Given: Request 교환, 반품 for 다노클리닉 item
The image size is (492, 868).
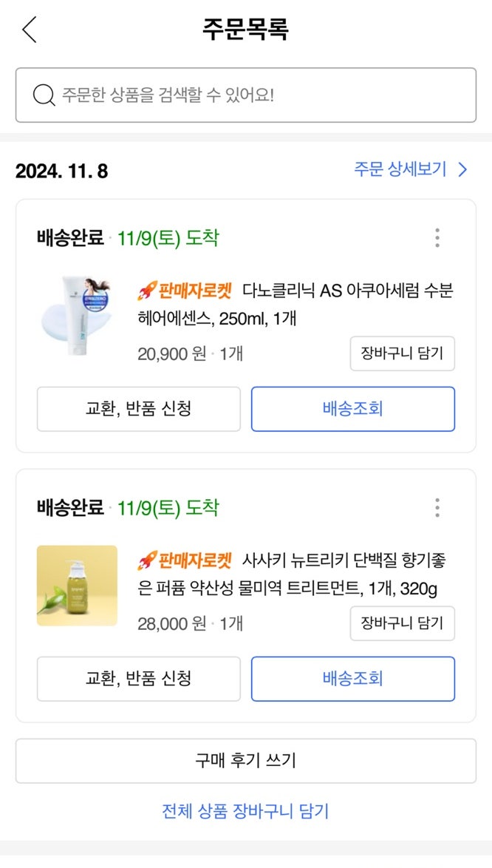Looking at the screenshot, I should (x=139, y=409).
